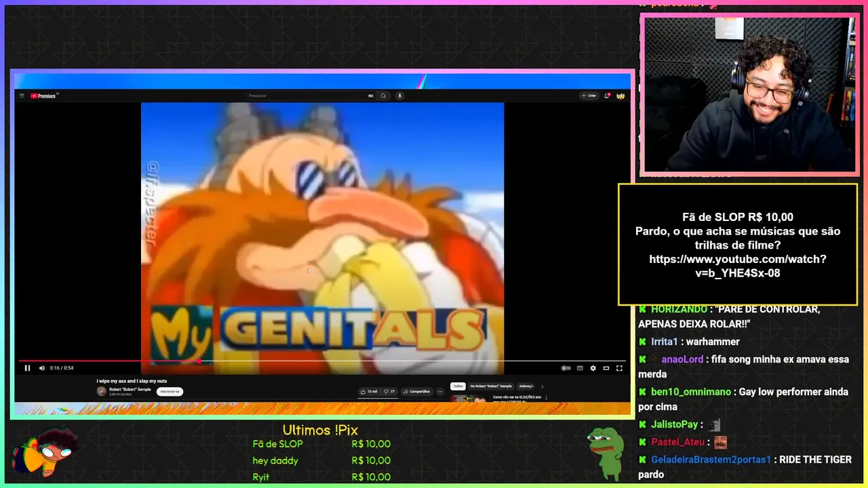The image size is (868, 488).
Task: Click the '2,48 mil inscritos' subscriber count
Action: 122,394
